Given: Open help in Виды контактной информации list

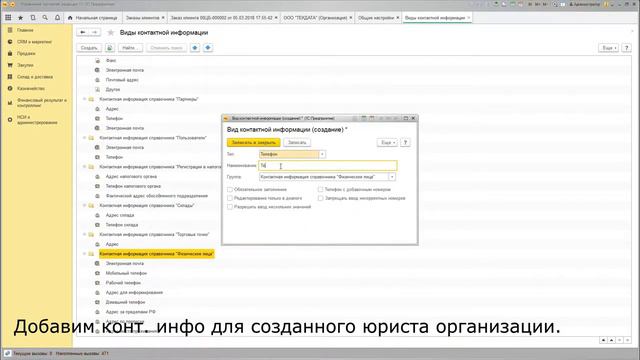Looking at the screenshot, I should pos(627,48).
